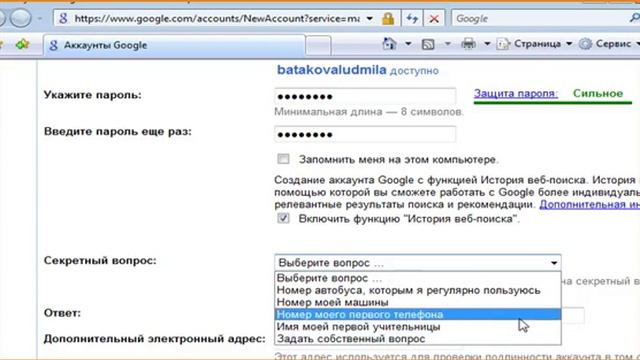Image resolution: width=640 pixels, height=360 pixels.
Task: Click the browser forward navigation button
Action: (x=20, y=18)
